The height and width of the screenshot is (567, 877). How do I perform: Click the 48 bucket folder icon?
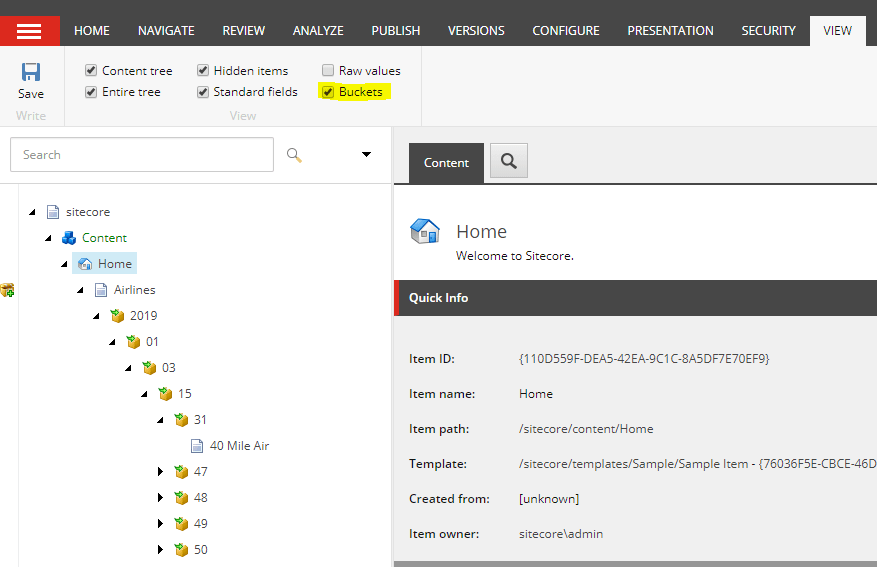pyautogui.click(x=181, y=498)
